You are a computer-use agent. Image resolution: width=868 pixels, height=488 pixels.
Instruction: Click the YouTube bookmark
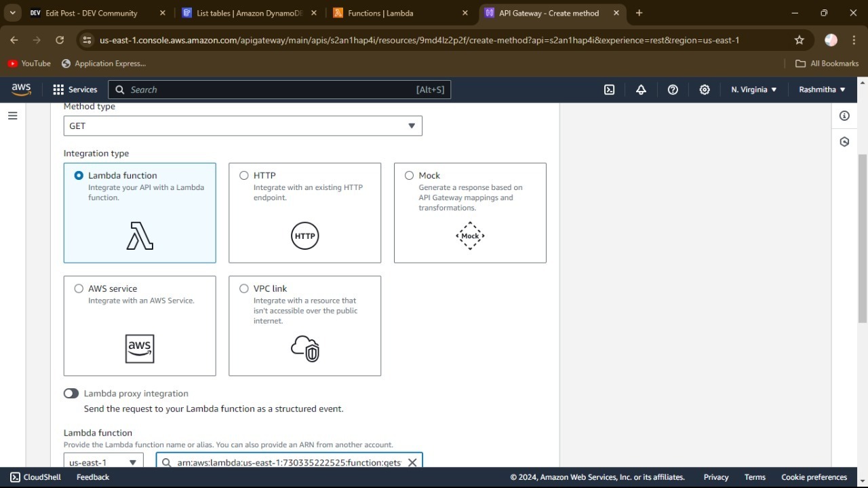point(29,63)
